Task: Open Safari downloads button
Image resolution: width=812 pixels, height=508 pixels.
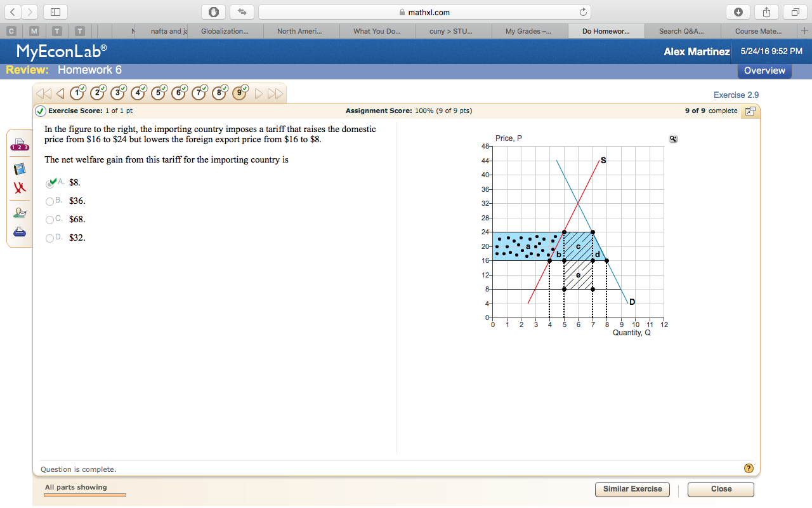Action: (738, 12)
